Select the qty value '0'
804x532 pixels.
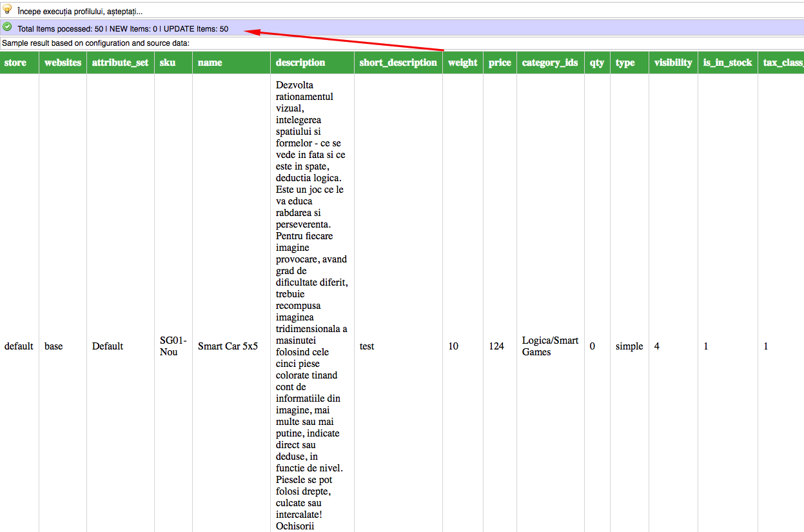coord(593,346)
